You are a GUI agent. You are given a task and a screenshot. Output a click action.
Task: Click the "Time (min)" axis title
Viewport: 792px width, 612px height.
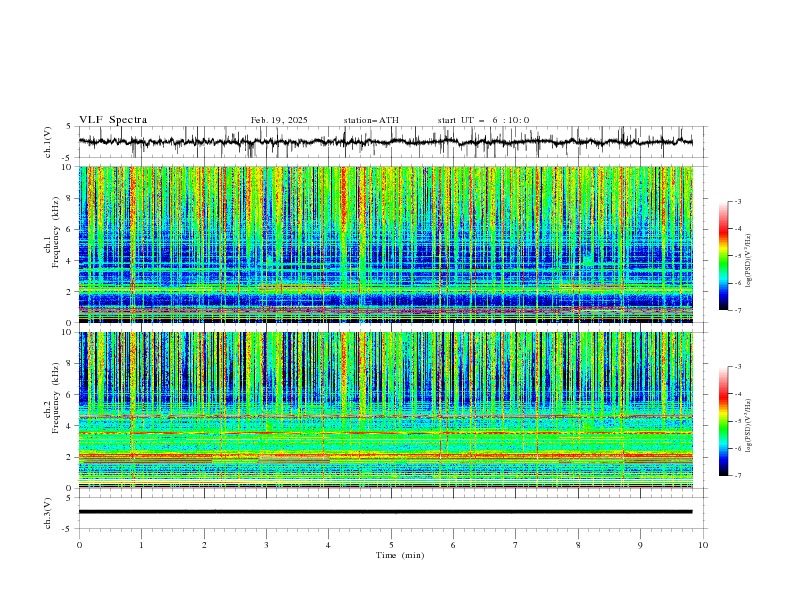click(400, 555)
